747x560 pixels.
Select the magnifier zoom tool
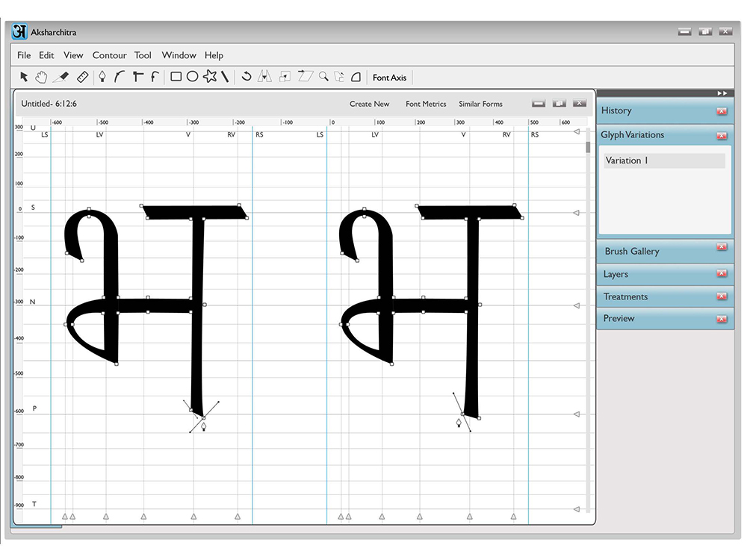tap(324, 76)
